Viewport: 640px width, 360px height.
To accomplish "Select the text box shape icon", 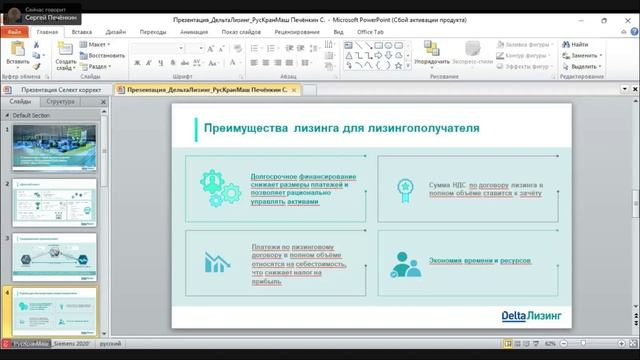I will [348, 45].
